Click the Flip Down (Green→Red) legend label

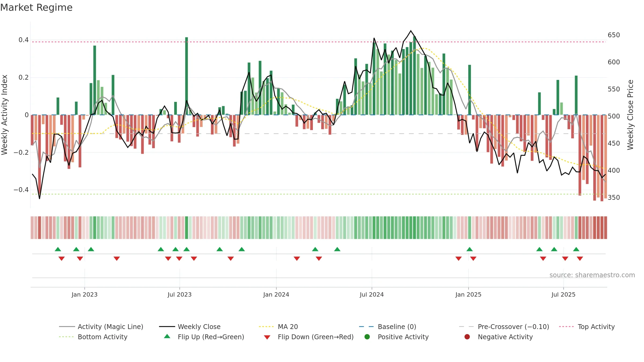[x=316, y=337]
